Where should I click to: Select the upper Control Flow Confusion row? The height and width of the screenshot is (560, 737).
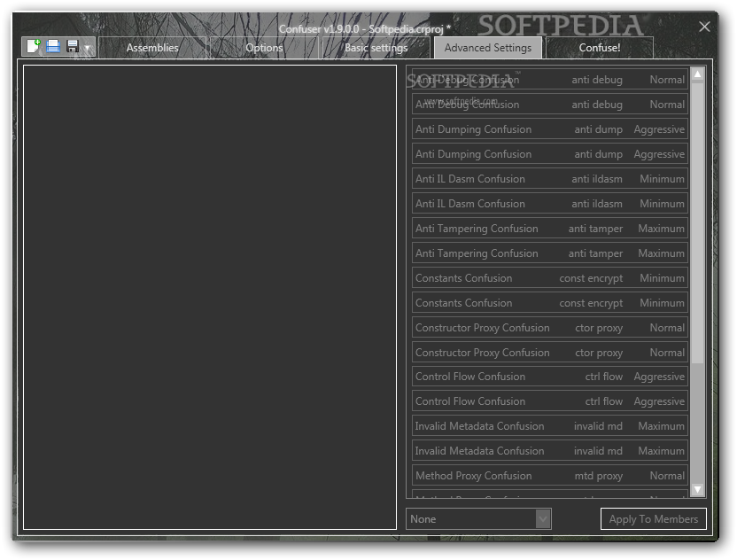(550, 377)
